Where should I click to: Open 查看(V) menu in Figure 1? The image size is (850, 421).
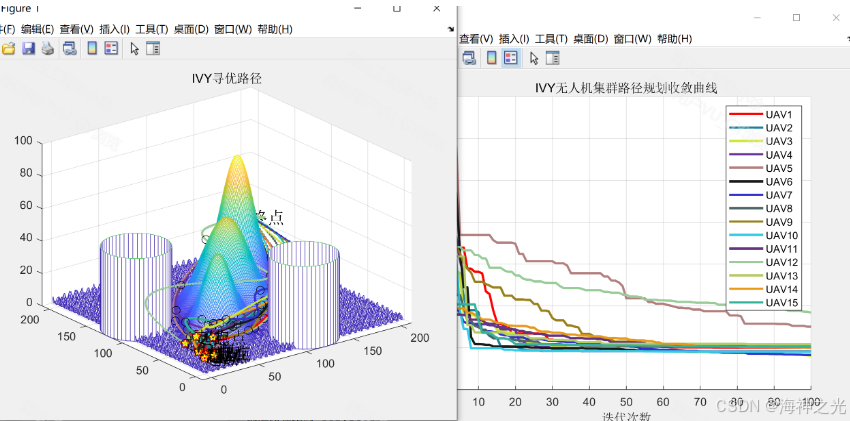(76, 29)
